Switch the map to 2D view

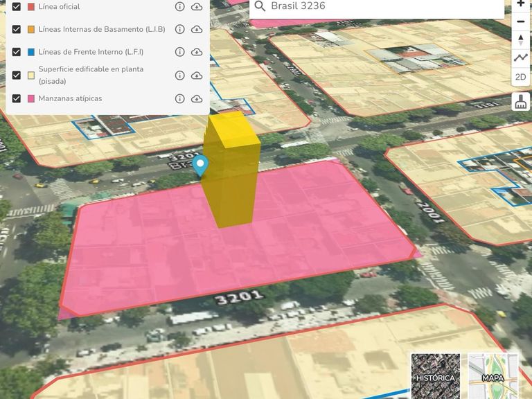click(x=520, y=77)
